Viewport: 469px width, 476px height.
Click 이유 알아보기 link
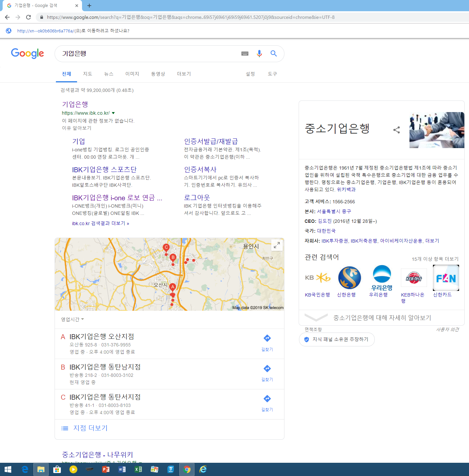(77, 128)
